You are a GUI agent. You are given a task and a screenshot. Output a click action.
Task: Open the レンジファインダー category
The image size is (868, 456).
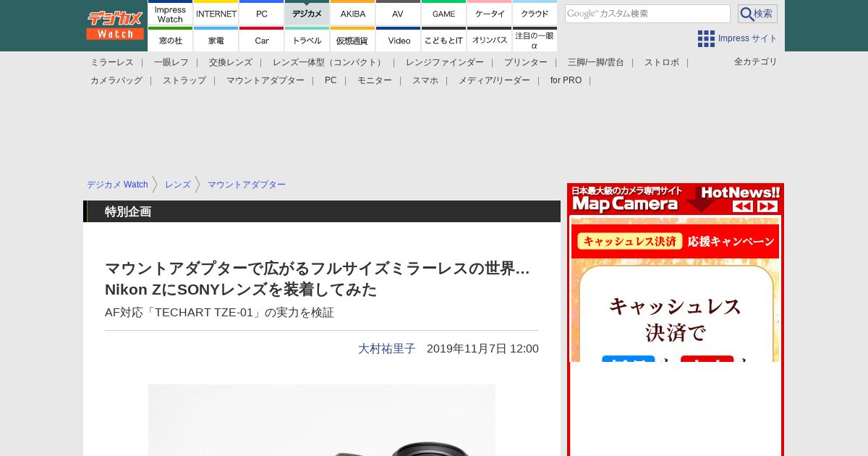point(445,62)
